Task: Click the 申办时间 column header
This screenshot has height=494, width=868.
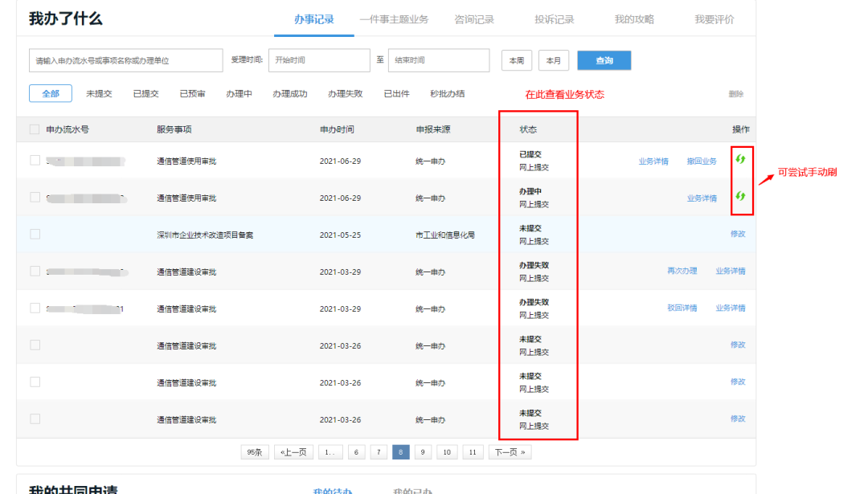Action: (337, 129)
